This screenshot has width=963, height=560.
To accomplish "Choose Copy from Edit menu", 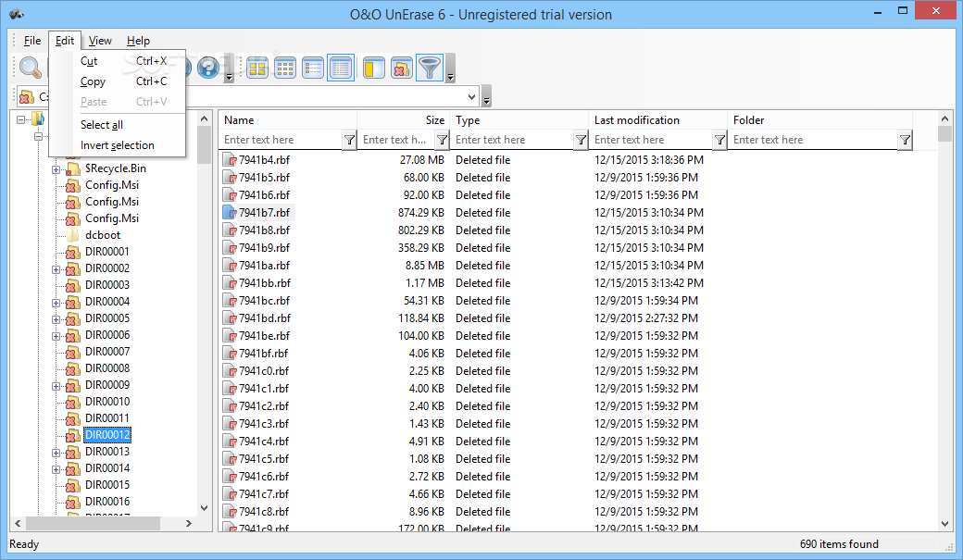I will (118, 81).
